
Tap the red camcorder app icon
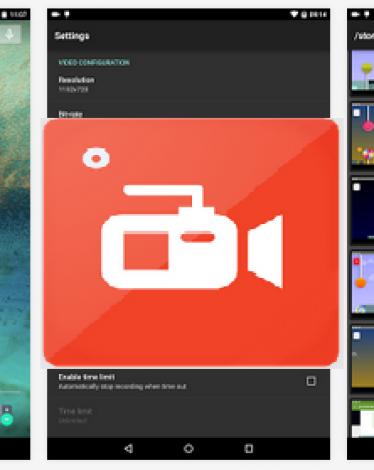coord(191,243)
